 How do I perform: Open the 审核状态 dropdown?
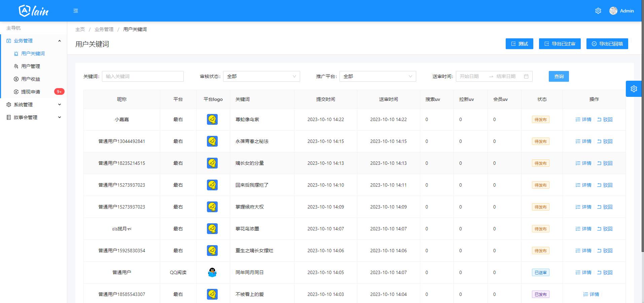(261, 76)
